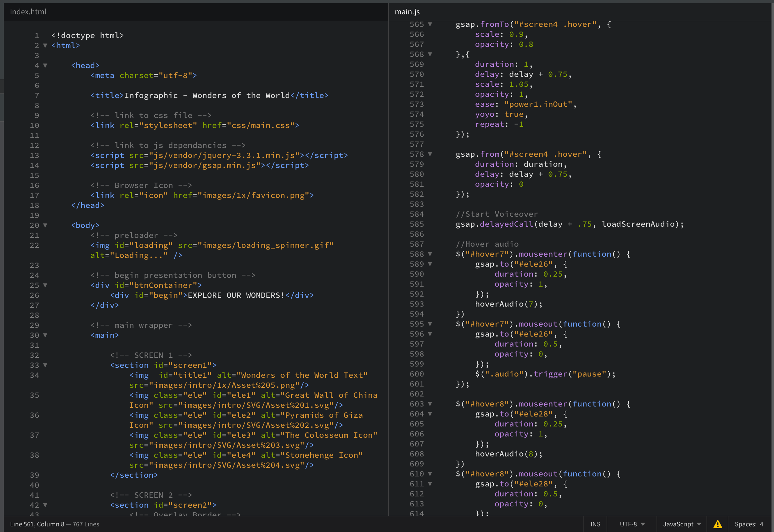Viewport: 774px width, 532px height.
Task: Focus the main.js pane header
Action: [407, 12]
